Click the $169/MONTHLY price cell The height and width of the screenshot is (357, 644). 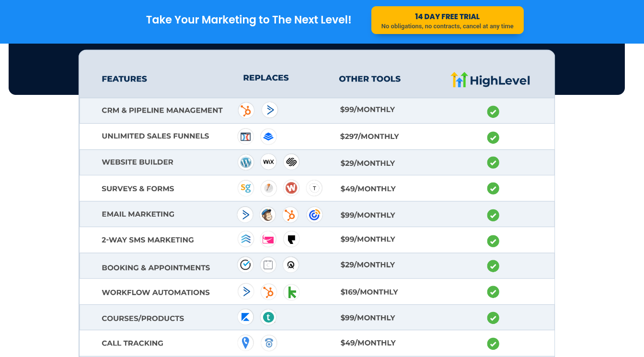[369, 292]
